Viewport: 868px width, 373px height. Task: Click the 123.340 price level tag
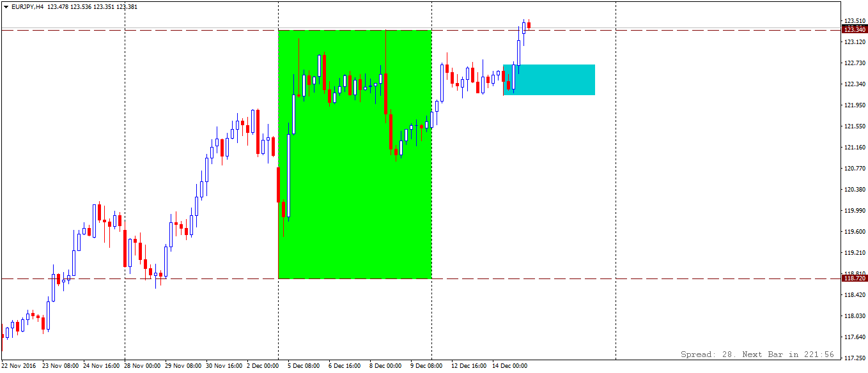click(855, 30)
